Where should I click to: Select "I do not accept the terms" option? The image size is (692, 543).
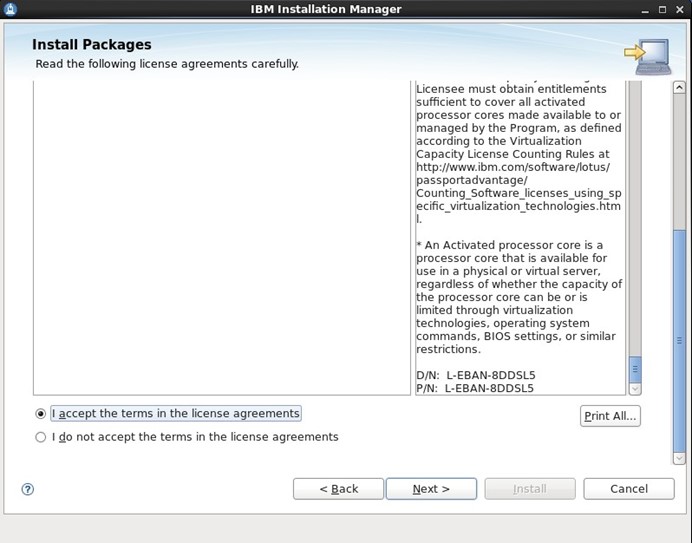point(41,437)
